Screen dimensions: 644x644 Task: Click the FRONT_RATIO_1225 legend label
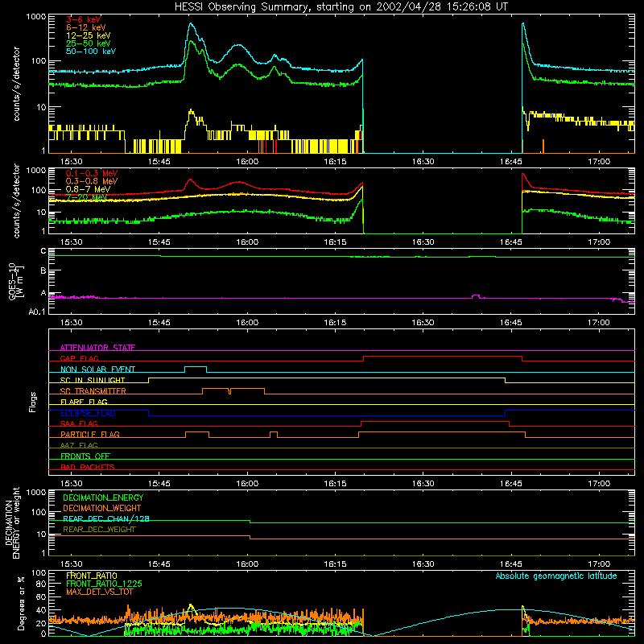104,584
